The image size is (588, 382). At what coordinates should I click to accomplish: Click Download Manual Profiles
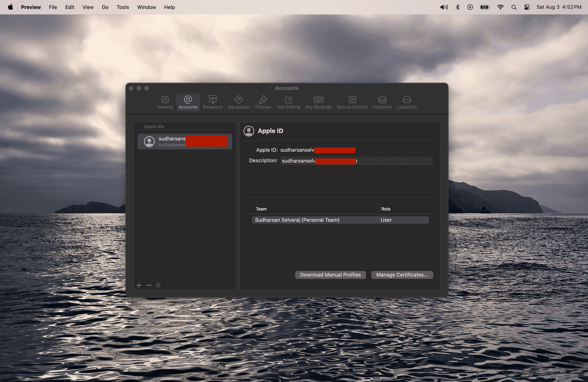330,275
